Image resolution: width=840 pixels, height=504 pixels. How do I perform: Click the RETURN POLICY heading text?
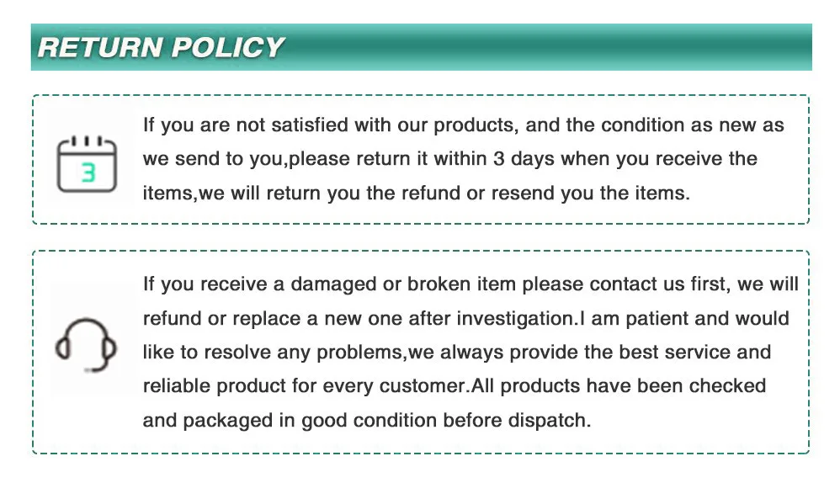[161, 47]
